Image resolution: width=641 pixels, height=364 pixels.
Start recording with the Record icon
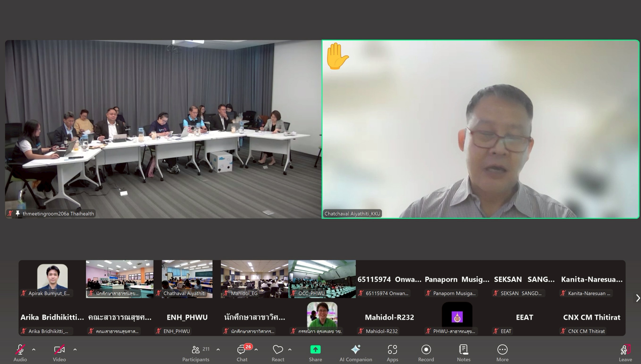[x=426, y=350]
